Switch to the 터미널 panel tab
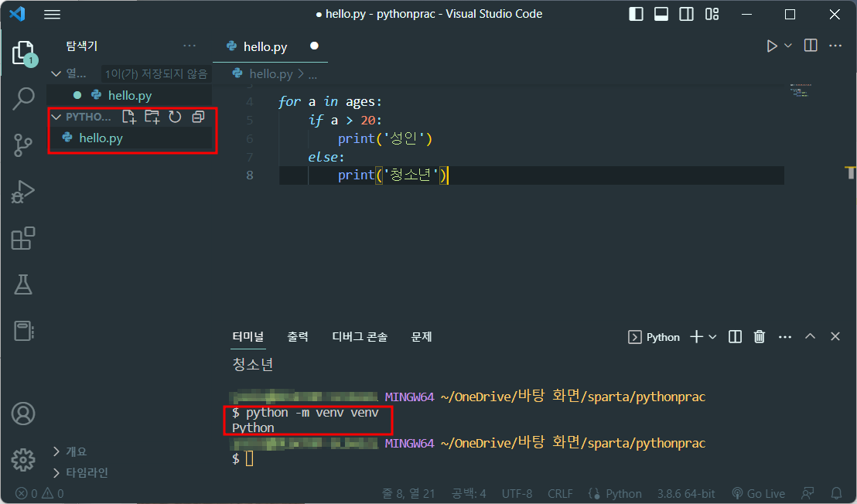 [248, 337]
